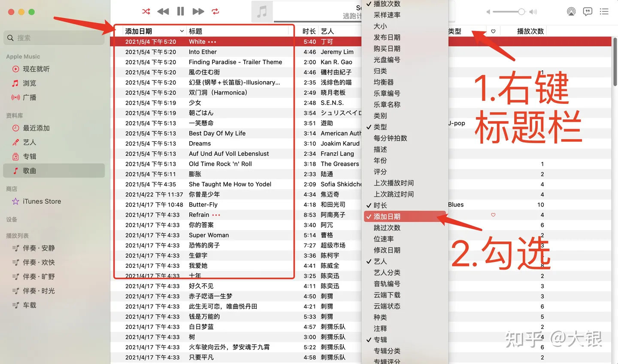Screen dimensions: 618x364
Task: Choose 评分 in the column menu
Action: tap(406, 172)
